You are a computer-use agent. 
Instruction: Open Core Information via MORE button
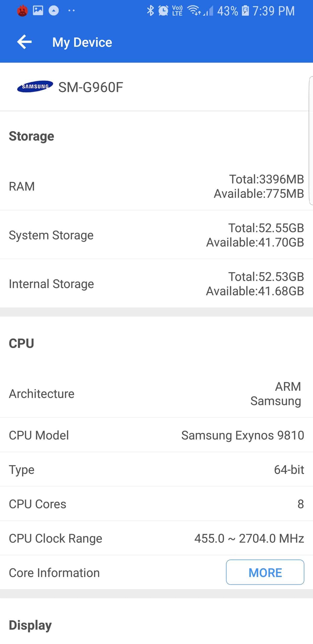click(265, 572)
